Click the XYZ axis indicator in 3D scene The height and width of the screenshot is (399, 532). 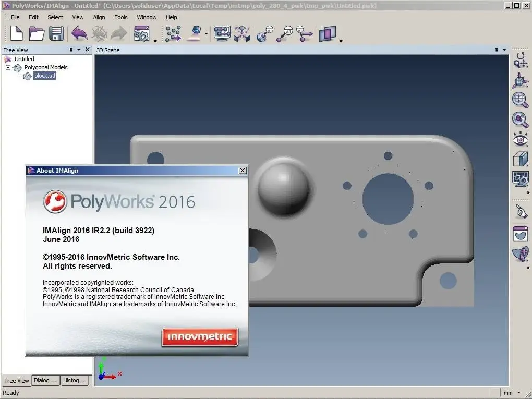pos(109,369)
